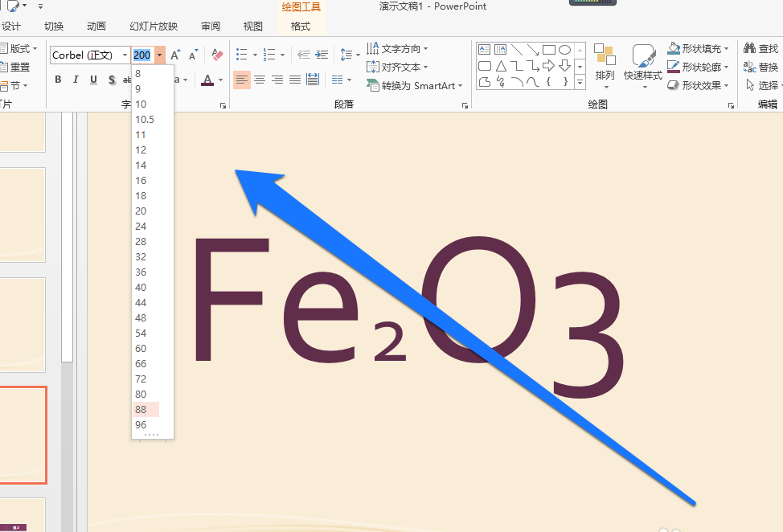Select the down block arrow shape
Image resolution: width=783 pixels, height=532 pixels.
[x=565, y=65]
